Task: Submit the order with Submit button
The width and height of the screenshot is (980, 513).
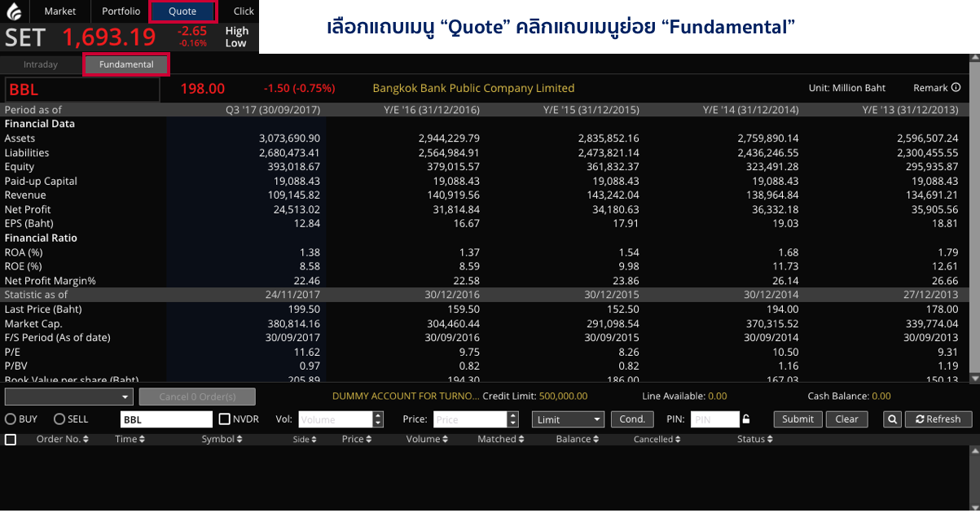Action: pyautogui.click(x=798, y=419)
